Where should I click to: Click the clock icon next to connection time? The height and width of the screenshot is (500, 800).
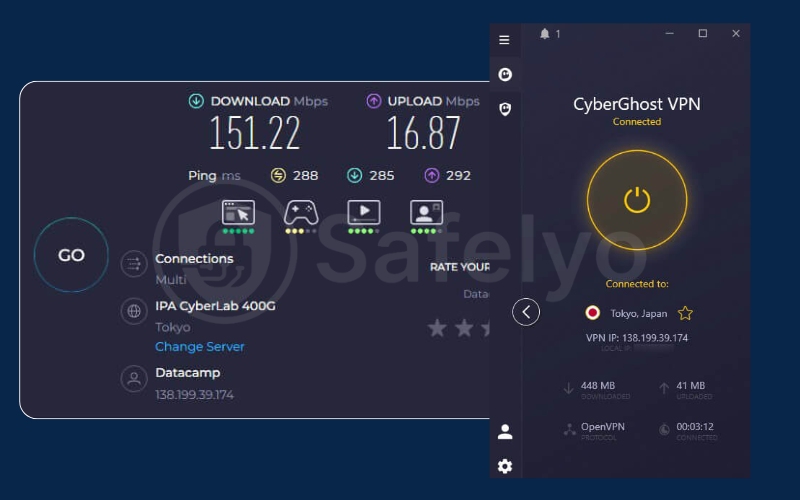pos(664,430)
